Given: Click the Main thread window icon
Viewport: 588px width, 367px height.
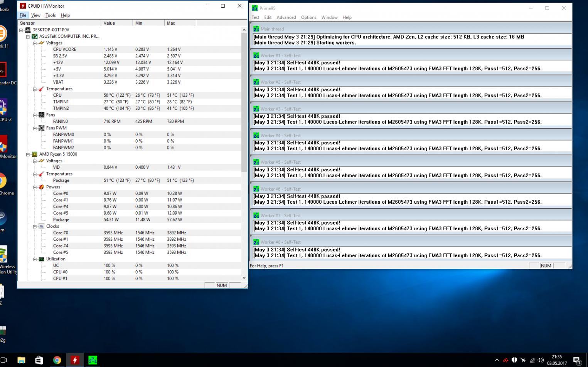Looking at the screenshot, I should coord(256,29).
